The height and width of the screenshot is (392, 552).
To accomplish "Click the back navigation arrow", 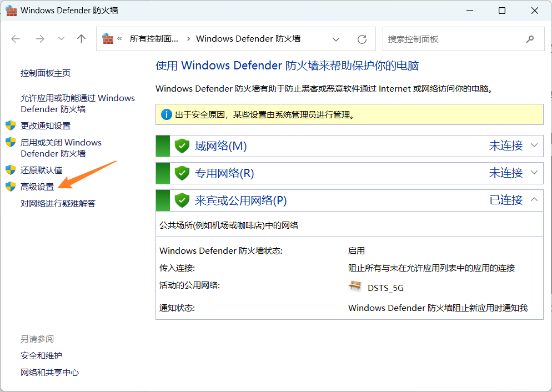I will click(16, 39).
